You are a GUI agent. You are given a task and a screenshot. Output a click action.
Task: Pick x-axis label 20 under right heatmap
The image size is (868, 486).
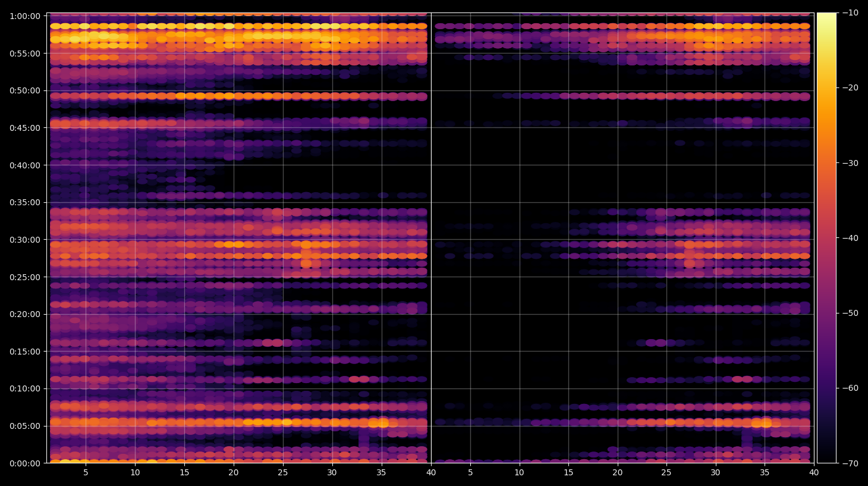(618, 473)
